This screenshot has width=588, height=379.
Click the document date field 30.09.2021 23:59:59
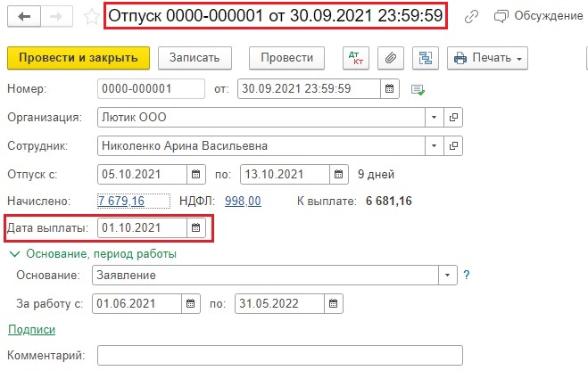coord(309,89)
